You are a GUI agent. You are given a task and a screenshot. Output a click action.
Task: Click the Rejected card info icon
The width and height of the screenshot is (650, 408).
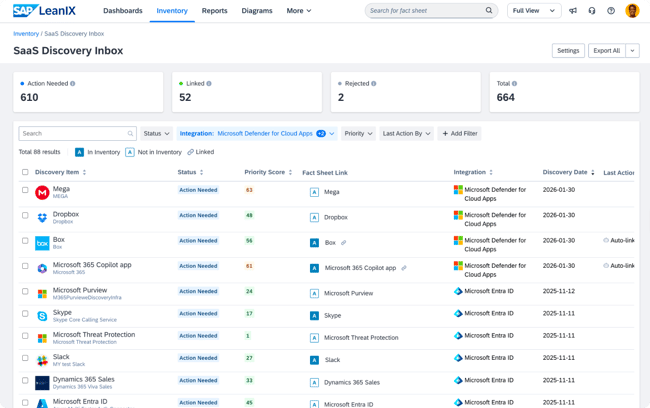[374, 83]
